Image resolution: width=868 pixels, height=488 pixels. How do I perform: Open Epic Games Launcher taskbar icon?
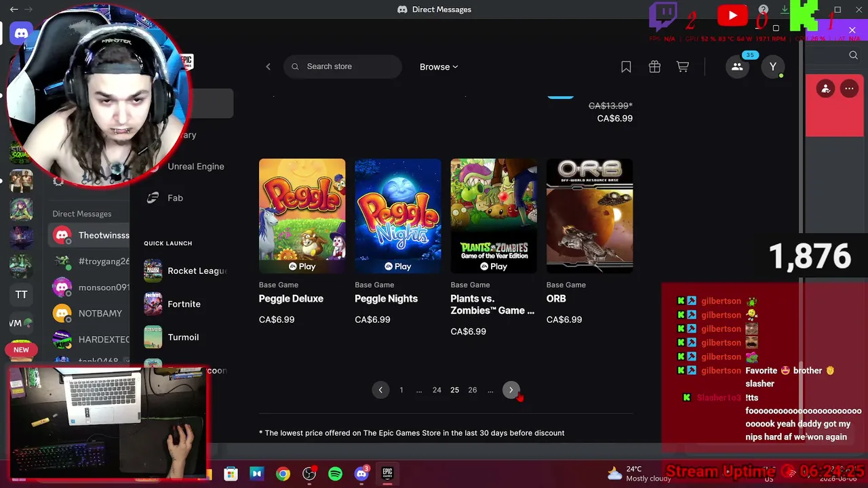coord(387,474)
